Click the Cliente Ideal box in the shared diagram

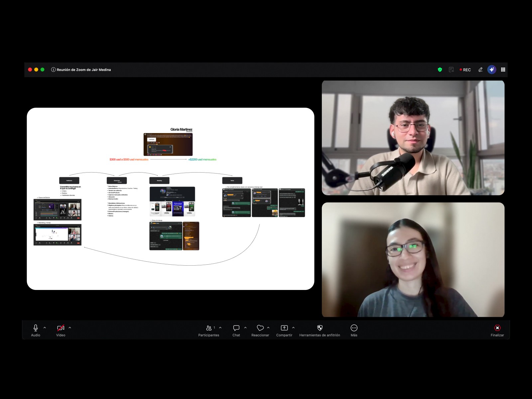117,181
